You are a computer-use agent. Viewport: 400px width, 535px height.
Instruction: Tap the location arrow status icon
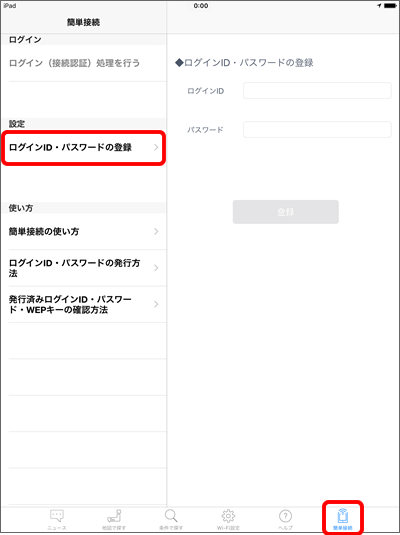point(379,6)
